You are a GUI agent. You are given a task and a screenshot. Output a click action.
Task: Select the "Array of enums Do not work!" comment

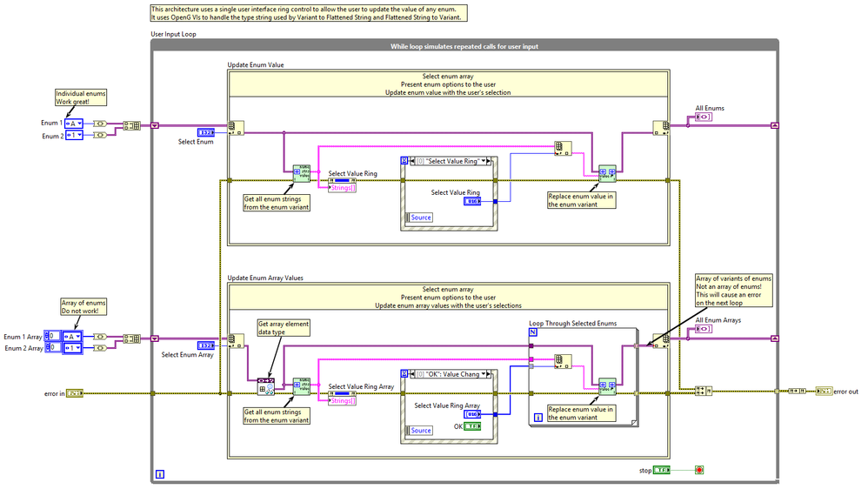coord(78,305)
